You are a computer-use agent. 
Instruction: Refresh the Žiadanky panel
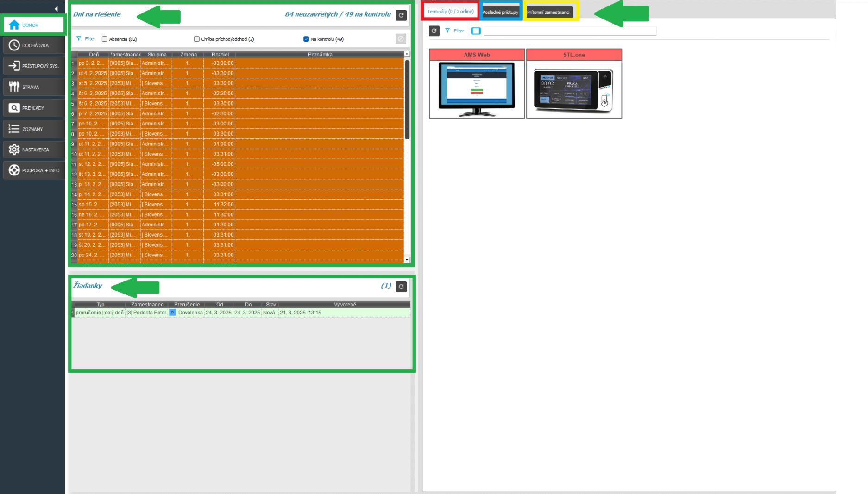pyautogui.click(x=401, y=287)
